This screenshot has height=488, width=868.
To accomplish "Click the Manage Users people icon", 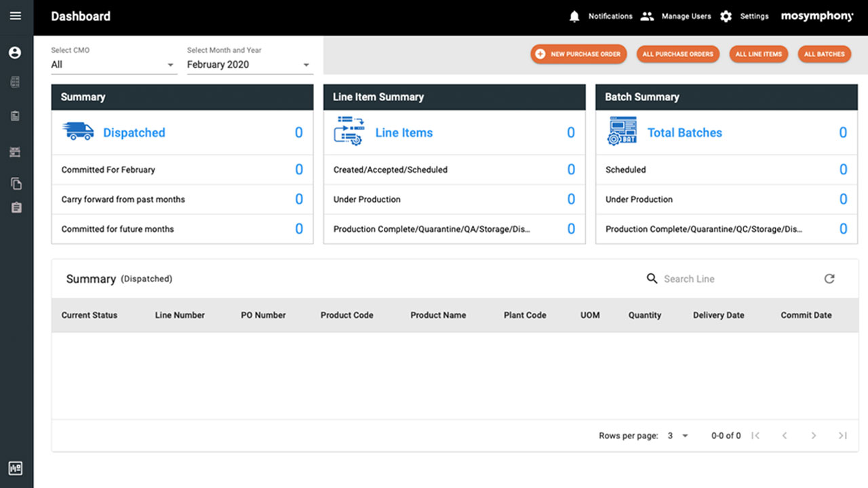I will point(647,16).
